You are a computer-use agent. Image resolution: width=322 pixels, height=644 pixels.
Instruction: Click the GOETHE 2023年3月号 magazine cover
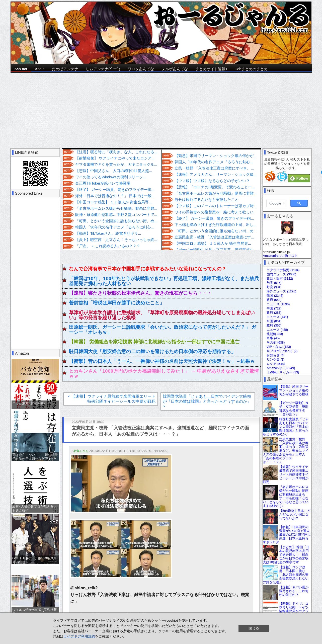[35, 539]
